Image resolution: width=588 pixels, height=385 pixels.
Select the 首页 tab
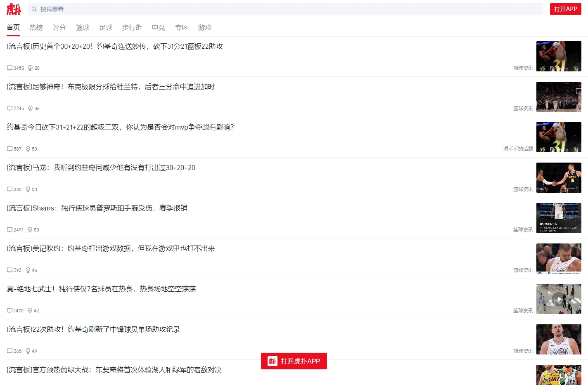13,27
